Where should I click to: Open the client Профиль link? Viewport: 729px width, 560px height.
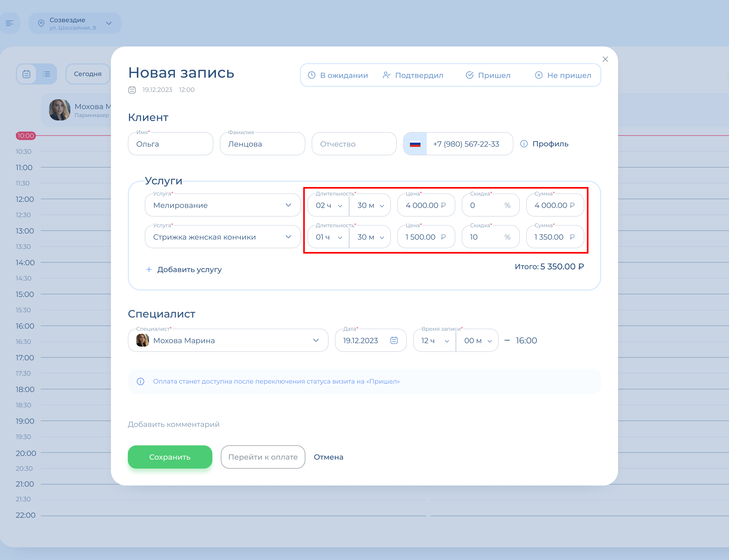pos(550,144)
